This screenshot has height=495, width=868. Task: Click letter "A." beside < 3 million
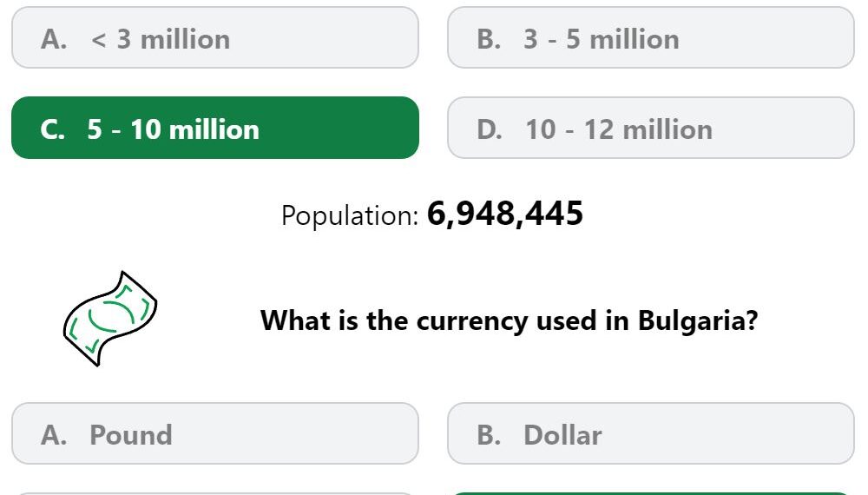coord(54,39)
